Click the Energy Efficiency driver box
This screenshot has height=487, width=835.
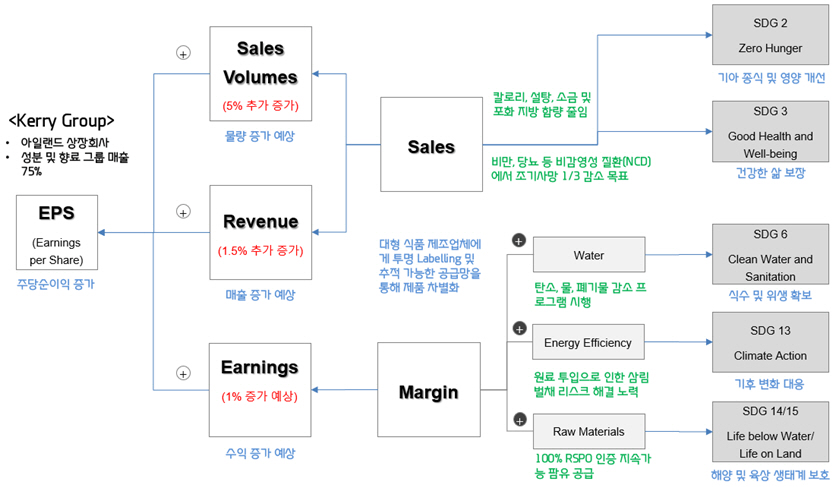point(588,343)
